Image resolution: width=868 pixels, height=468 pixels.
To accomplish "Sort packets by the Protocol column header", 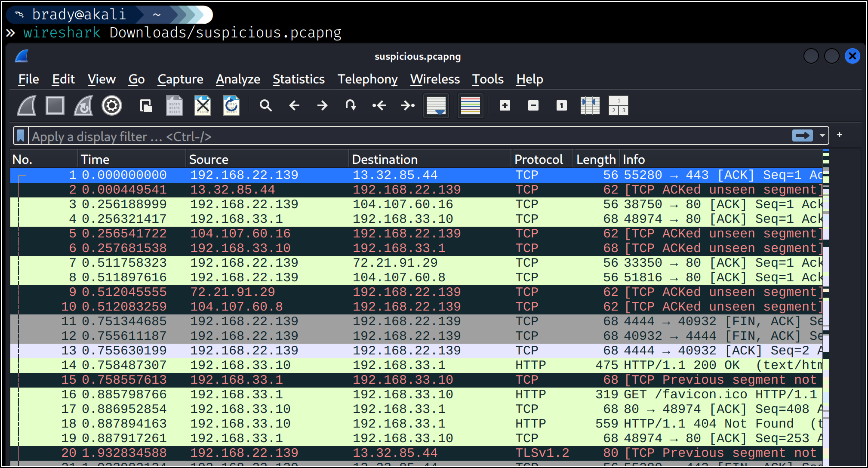I will [539, 160].
